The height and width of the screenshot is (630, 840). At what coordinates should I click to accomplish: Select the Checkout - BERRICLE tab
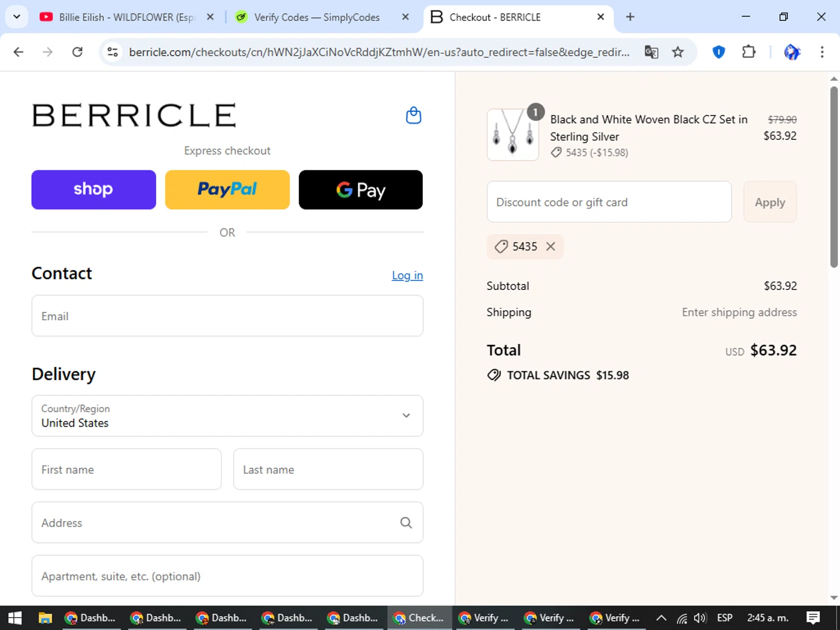(x=519, y=17)
